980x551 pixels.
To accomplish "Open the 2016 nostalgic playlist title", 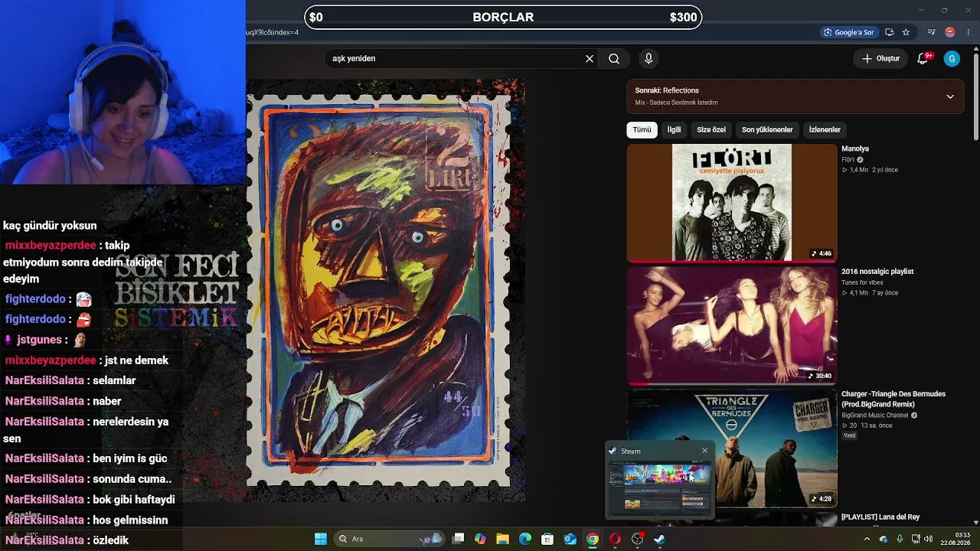I will (x=877, y=271).
